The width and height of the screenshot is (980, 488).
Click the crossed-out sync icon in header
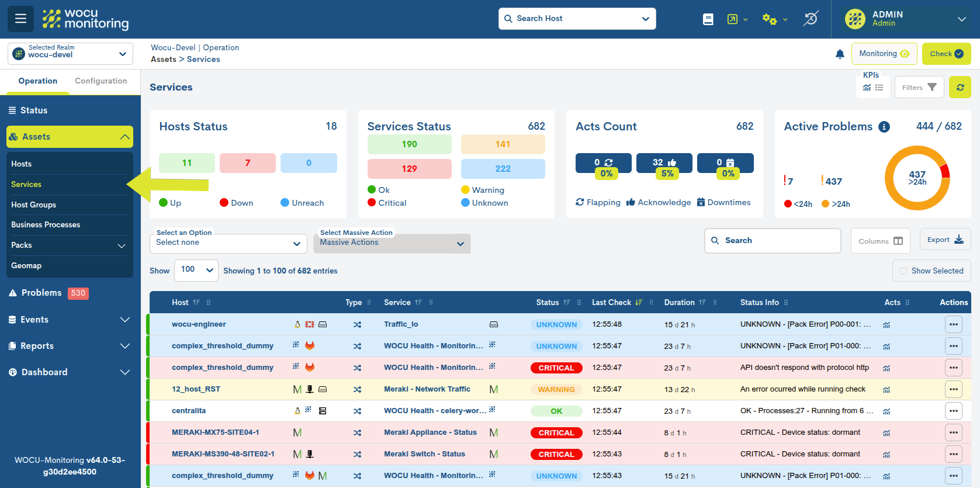[811, 19]
